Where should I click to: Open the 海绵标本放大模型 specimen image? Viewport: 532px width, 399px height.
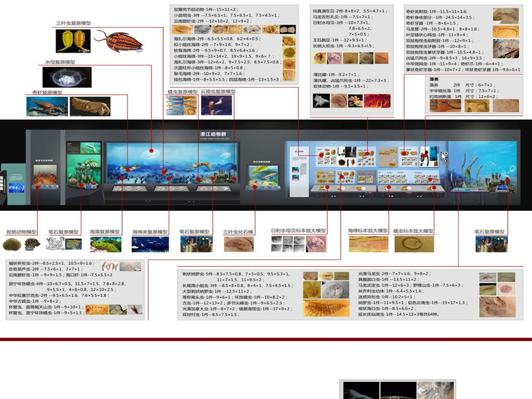368,244
